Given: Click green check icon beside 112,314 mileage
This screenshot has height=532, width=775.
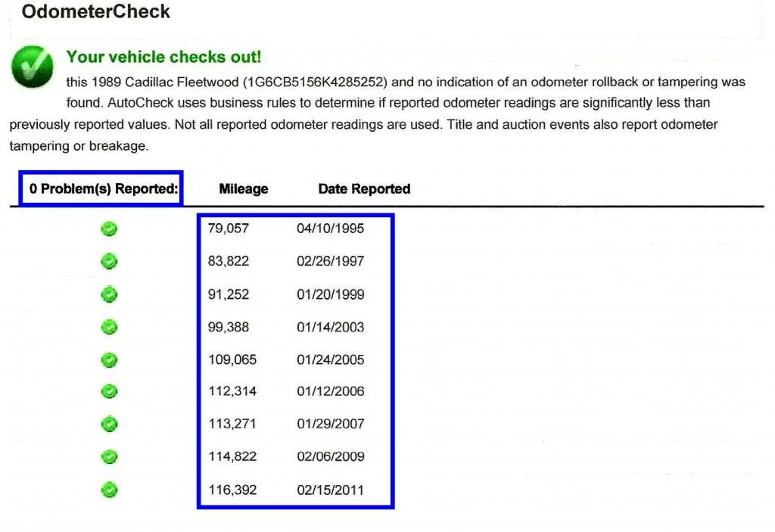Looking at the screenshot, I should tap(109, 391).
